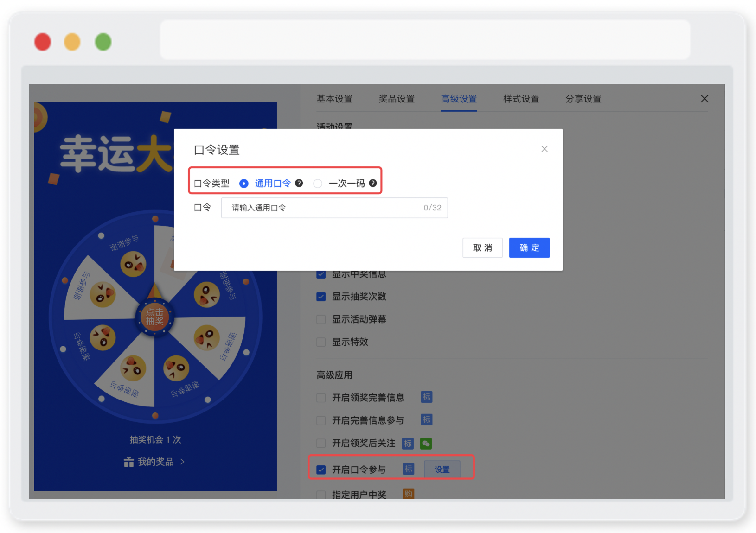
Task: Open the 奖品设置 tab
Action: [x=397, y=99]
